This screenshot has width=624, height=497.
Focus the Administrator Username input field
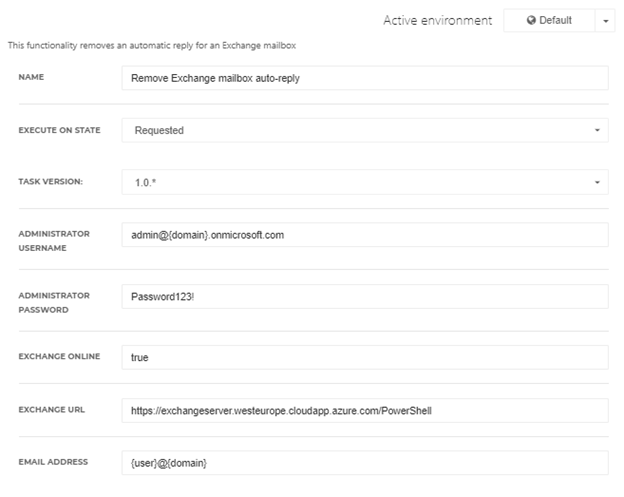point(365,235)
